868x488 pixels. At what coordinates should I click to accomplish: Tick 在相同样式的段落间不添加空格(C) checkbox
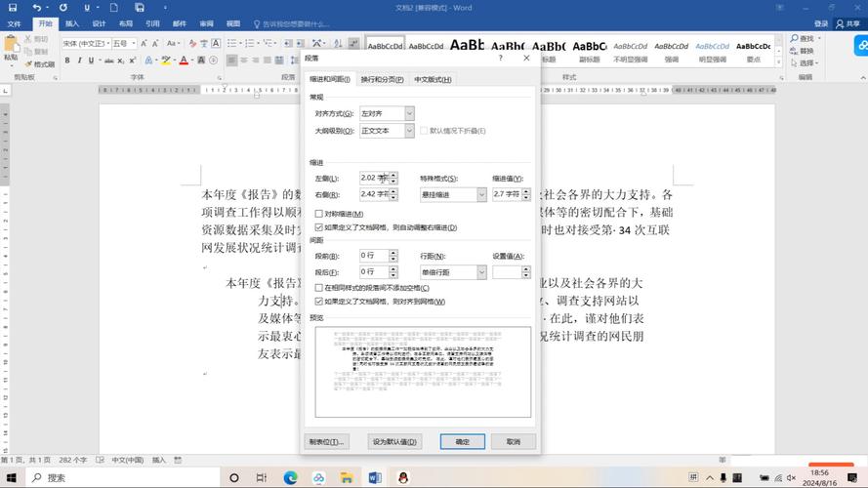(x=319, y=288)
